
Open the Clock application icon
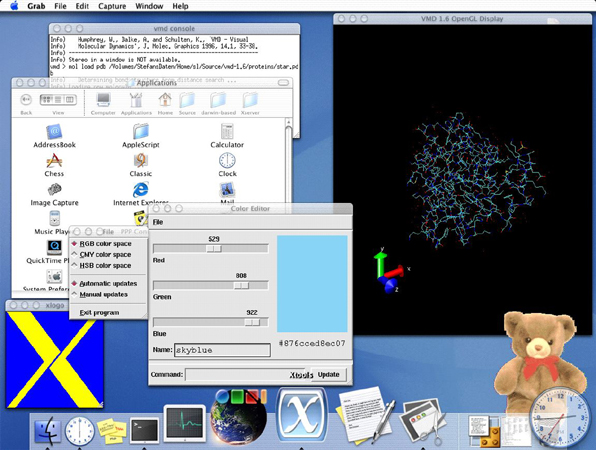(227, 160)
